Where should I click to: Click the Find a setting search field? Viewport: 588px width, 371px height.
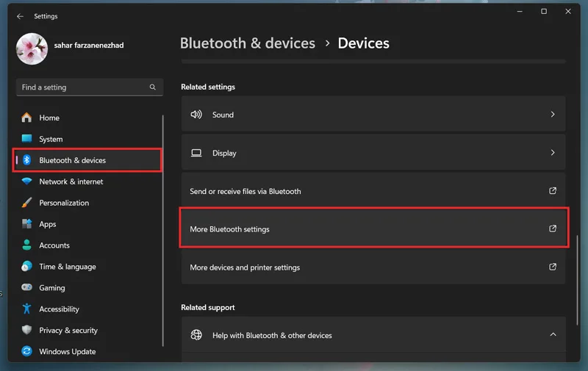pyautogui.click(x=89, y=87)
